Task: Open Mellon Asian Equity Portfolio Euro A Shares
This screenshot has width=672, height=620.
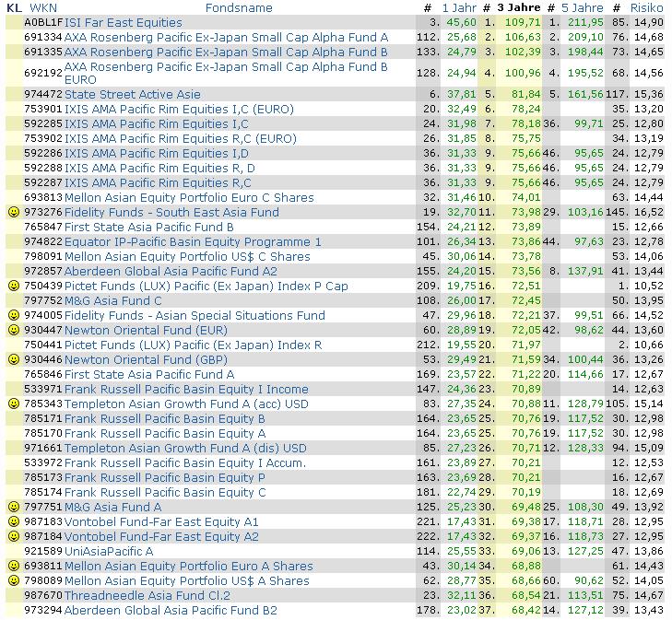Action: tap(189, 566)
